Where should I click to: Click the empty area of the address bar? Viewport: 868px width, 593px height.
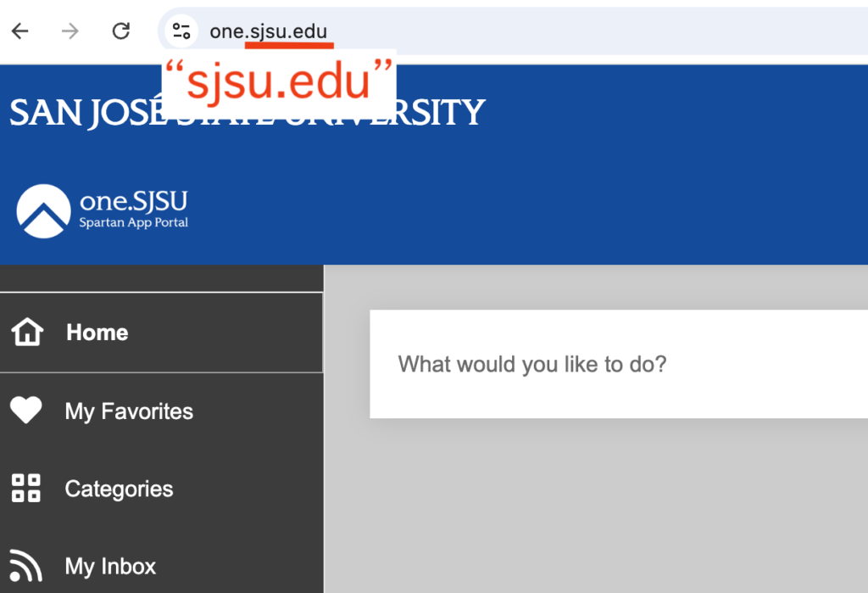pyautogui.click(x=598, y=31)
